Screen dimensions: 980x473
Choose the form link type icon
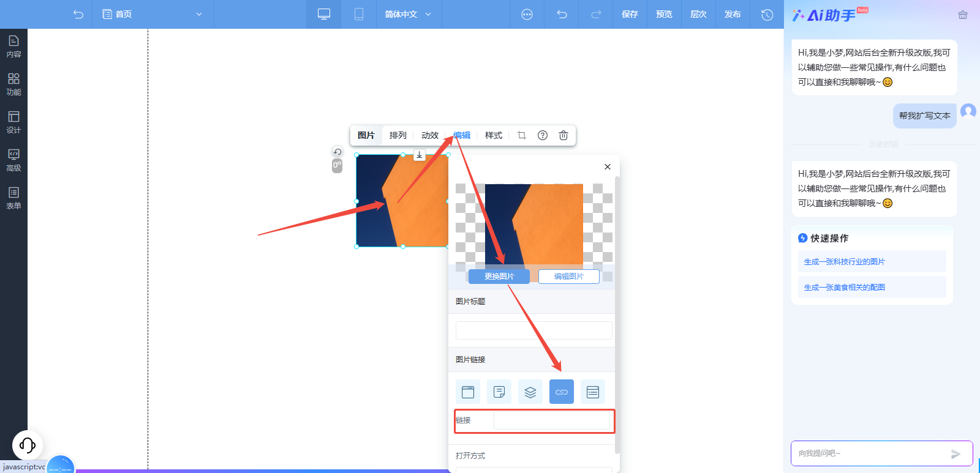(593, 392)
